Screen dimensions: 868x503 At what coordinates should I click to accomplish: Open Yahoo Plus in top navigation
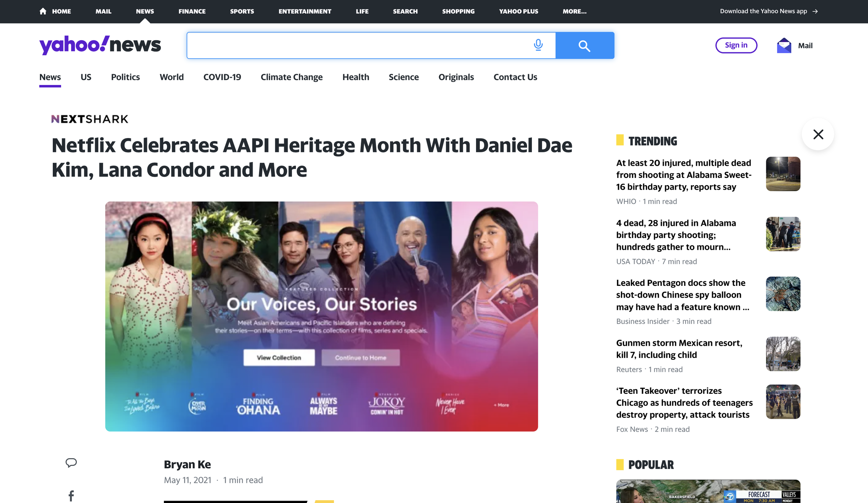pyautogui.click(x=519, y=11)
